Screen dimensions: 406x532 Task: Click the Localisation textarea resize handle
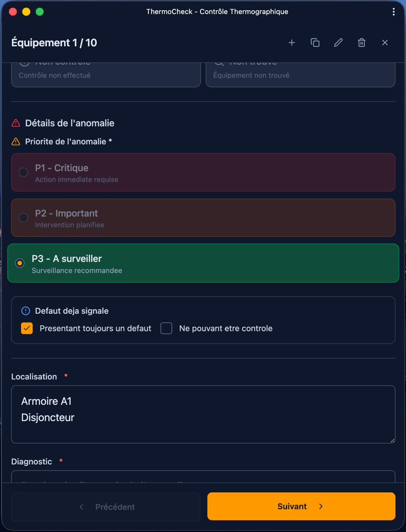392,440
